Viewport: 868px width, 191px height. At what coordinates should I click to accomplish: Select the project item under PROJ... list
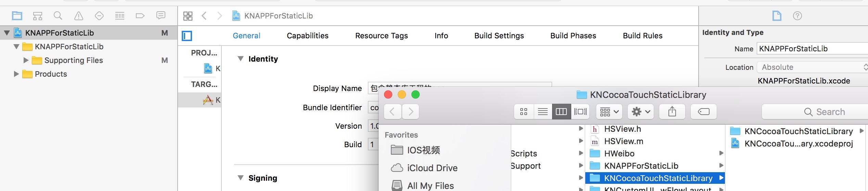[x=212, y=68]
